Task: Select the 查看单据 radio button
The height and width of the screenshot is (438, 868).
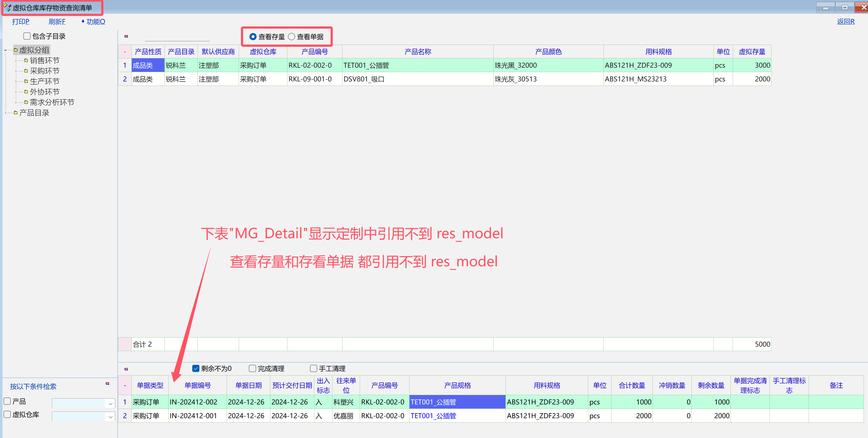Action: [x=292, y=36]
